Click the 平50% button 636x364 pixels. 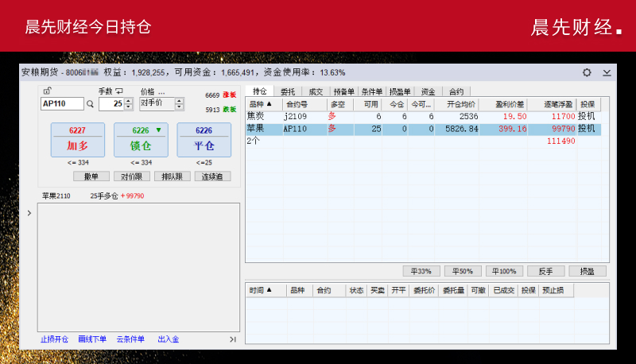coord(463,271)
